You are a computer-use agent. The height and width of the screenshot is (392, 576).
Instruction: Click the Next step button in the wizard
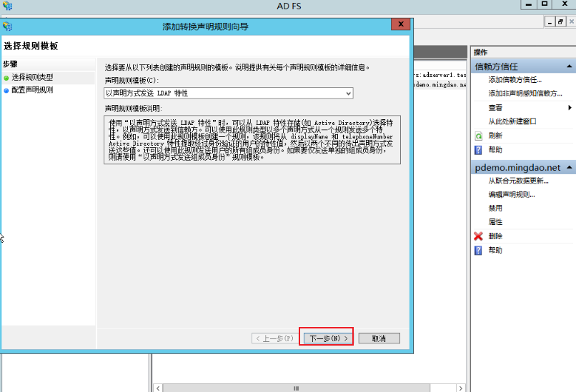(x=328, y=338)
